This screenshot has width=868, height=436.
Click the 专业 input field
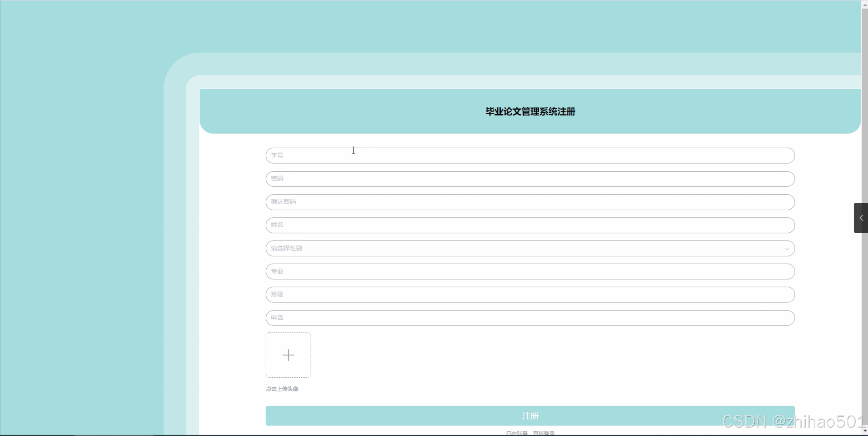point(530,271)
